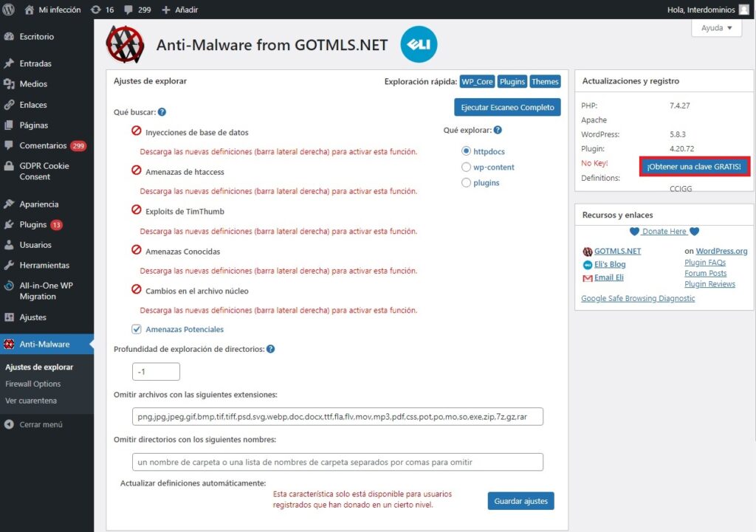756x532 pixels.
Task: Click the Anti-Malware icon in sidebar
Action: click(x=9, y=344)
